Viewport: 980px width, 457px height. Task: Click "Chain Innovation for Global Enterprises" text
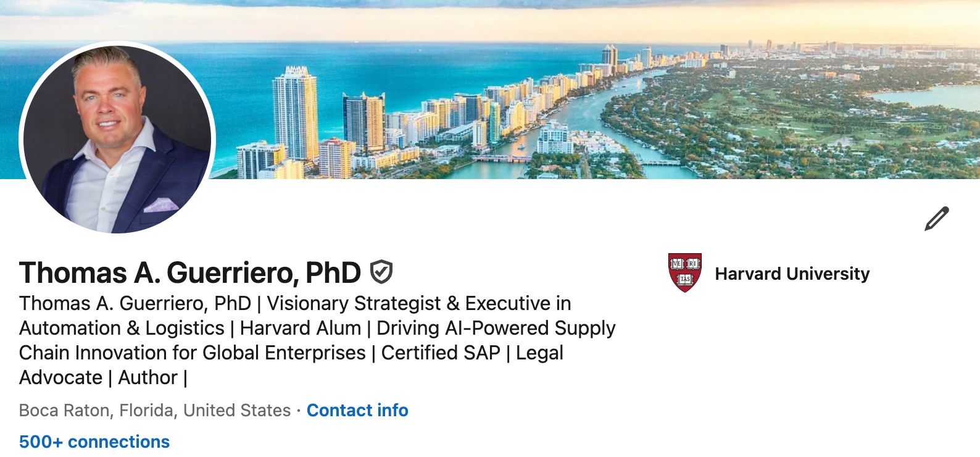pyautogui.click(x=192, y=353)
